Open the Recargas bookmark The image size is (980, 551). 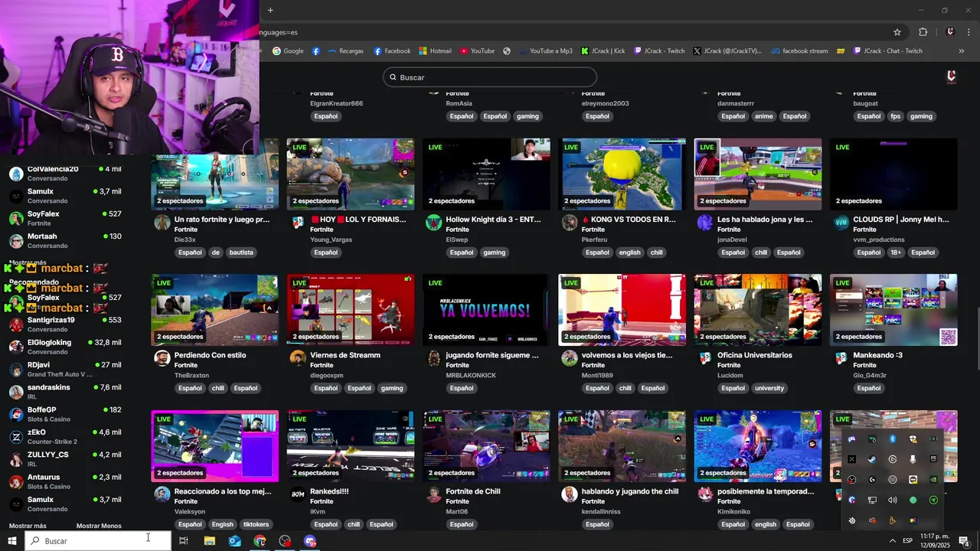point(345,51)
